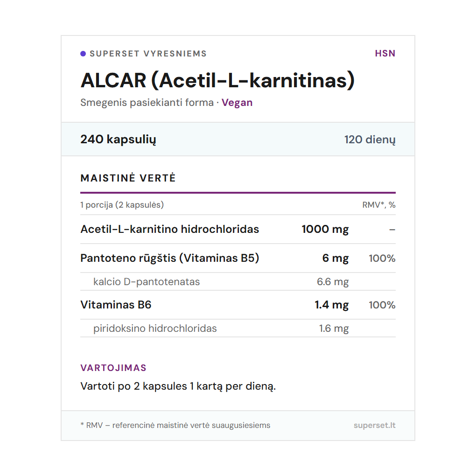This screenshot has width=476, height=476.
Task: Click the VARTOJIMAS section heading
Action: click(x=113, y=368)
